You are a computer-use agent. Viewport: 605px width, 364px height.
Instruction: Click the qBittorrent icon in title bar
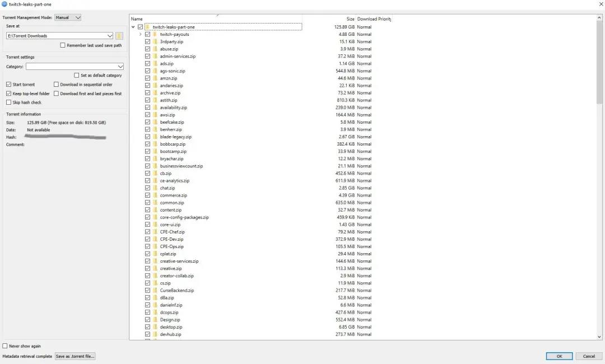pyautogui.click(x=4, y=4)
